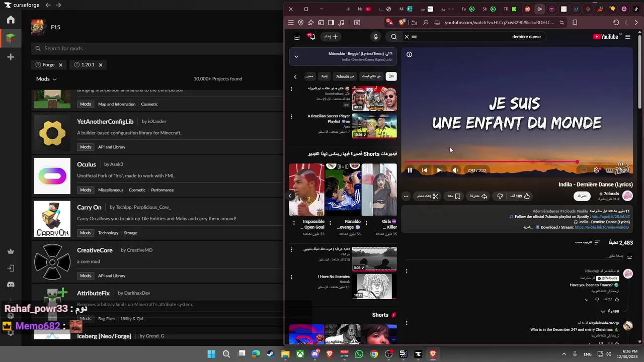Open the YouTube create plus button

331,37
